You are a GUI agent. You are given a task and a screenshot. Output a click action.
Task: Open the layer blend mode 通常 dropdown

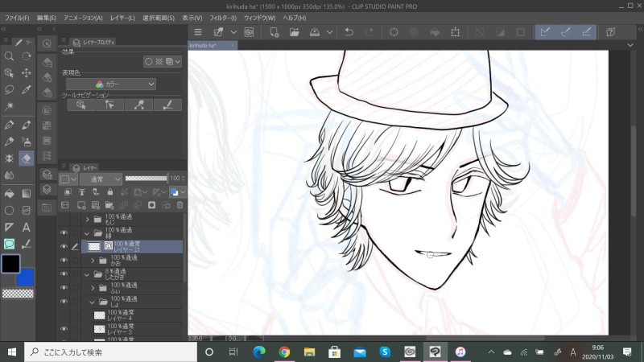101,179
